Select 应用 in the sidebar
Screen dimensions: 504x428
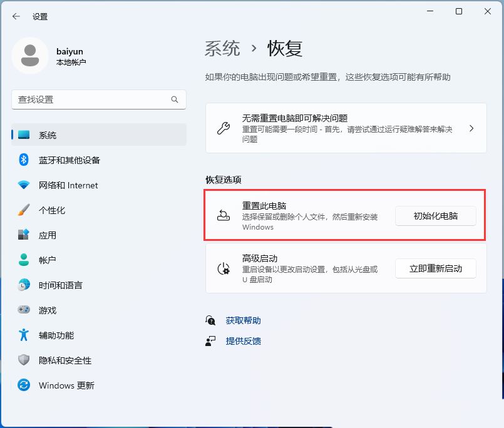coord(99,235)
